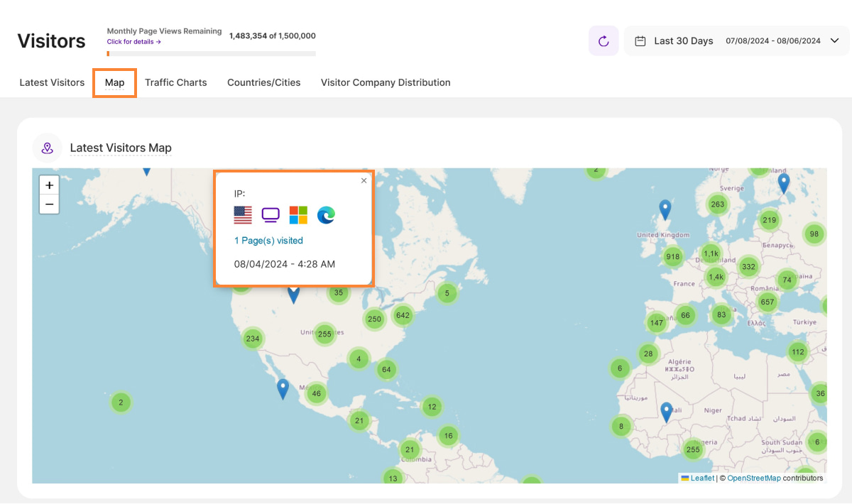Click the monthly page views progress bar

(210, 53)
